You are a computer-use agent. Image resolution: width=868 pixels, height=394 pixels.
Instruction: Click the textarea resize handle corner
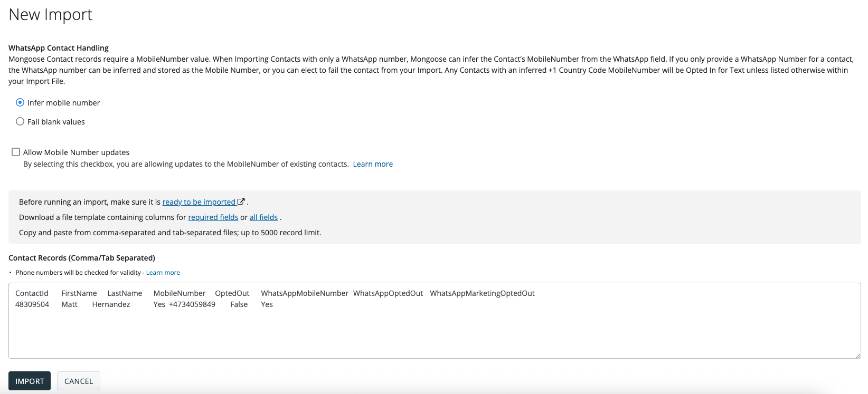tap(858, 355)
